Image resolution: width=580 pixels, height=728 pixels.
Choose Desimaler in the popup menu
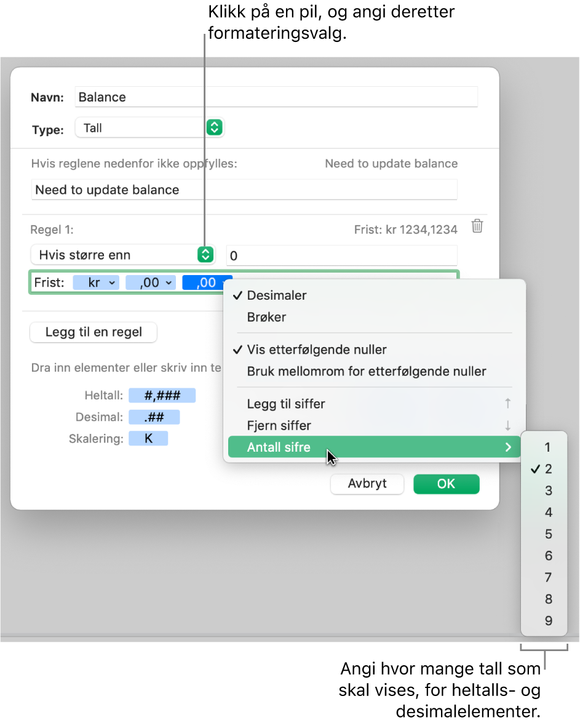pos(375,295)
